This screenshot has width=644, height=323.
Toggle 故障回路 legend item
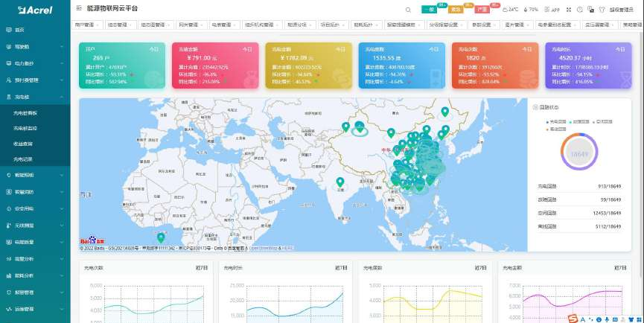point(579,122)
